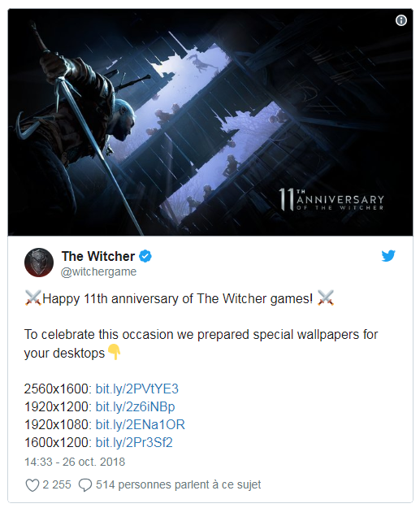Image resolution: width=420 pixels, height=508 pixels.
Task: Click the @witchergame handle
Action: pyautogui.click(x=98, y=271)
